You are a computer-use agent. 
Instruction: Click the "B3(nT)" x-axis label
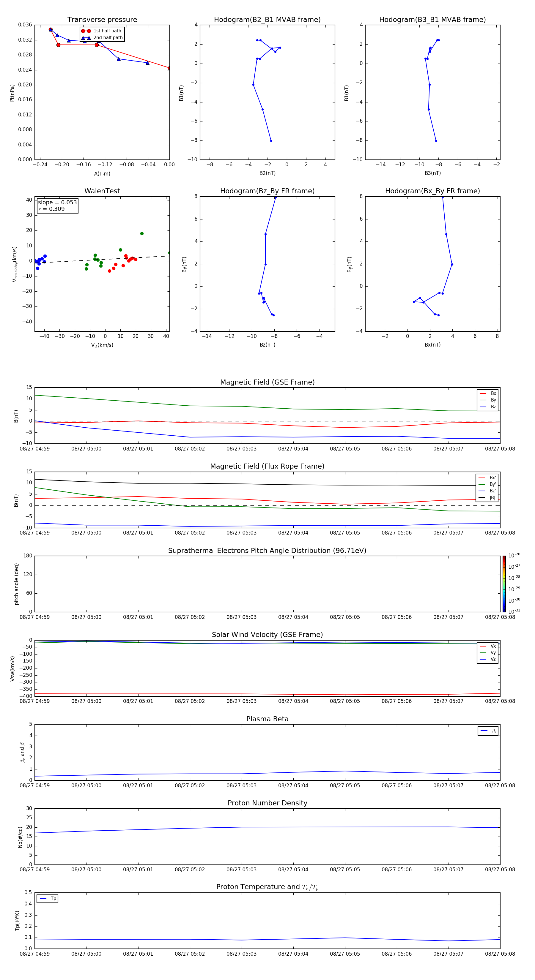coord(432,173)
